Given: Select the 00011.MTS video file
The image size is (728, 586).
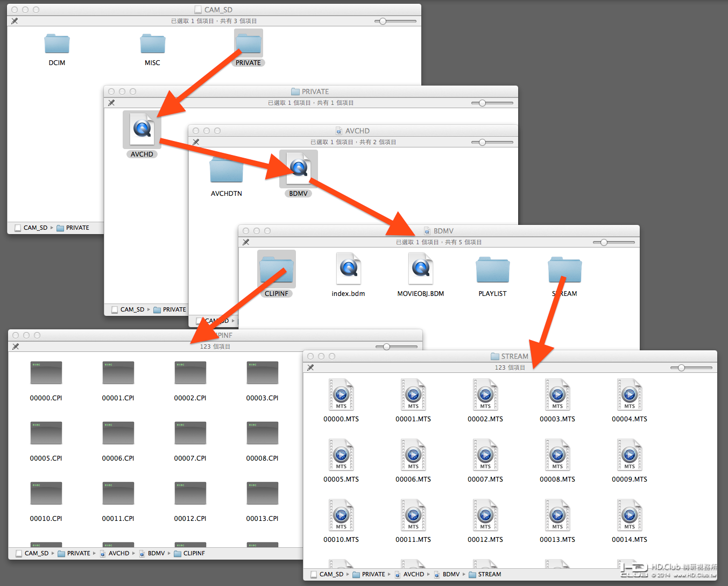Looking at the screenshot, I should 413,515.
